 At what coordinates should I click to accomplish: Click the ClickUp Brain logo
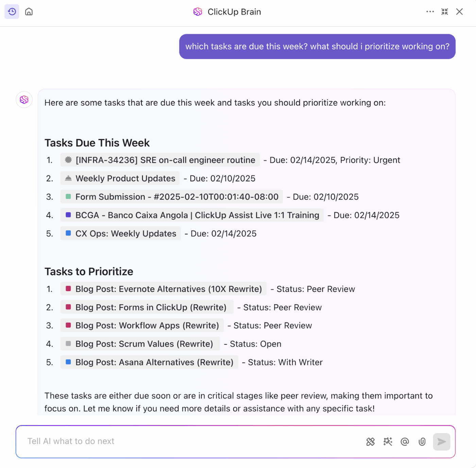coord(198,12)
